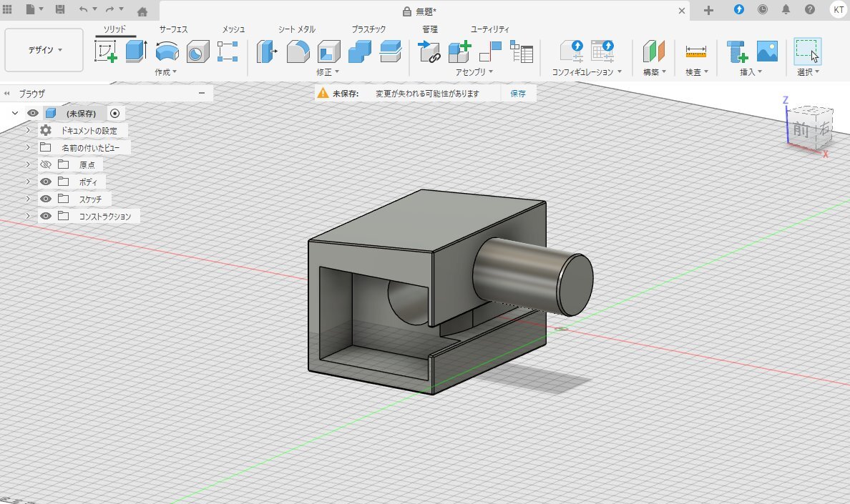
Task: Click the Fillet tool icon
Action: (298, 51)
